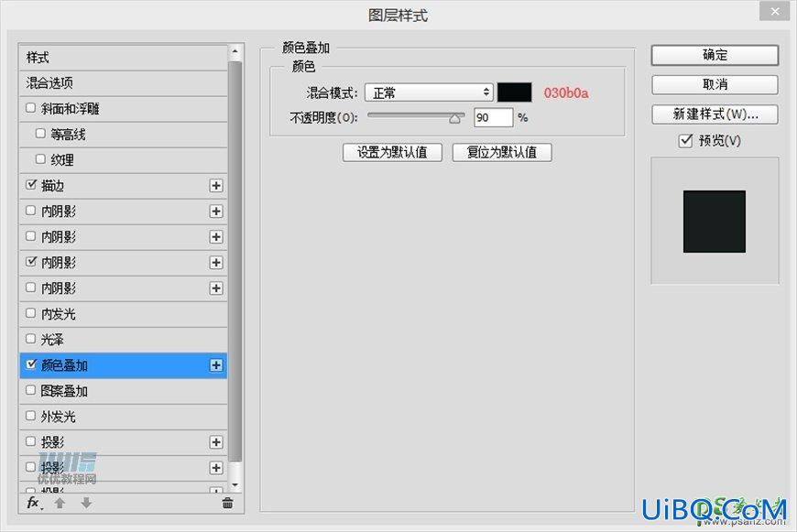Click the 取消 button

715,84
